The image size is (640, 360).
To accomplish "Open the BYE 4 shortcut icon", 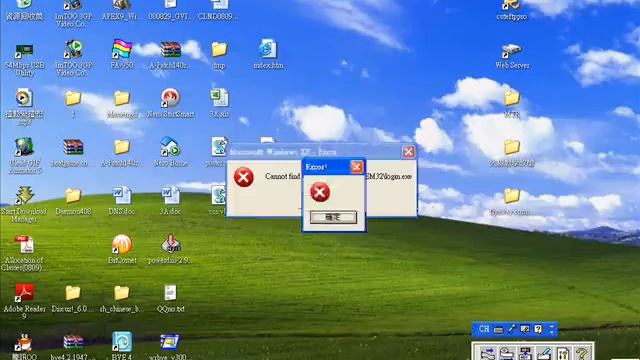I will pyautogui.click(x=122, y=341).
